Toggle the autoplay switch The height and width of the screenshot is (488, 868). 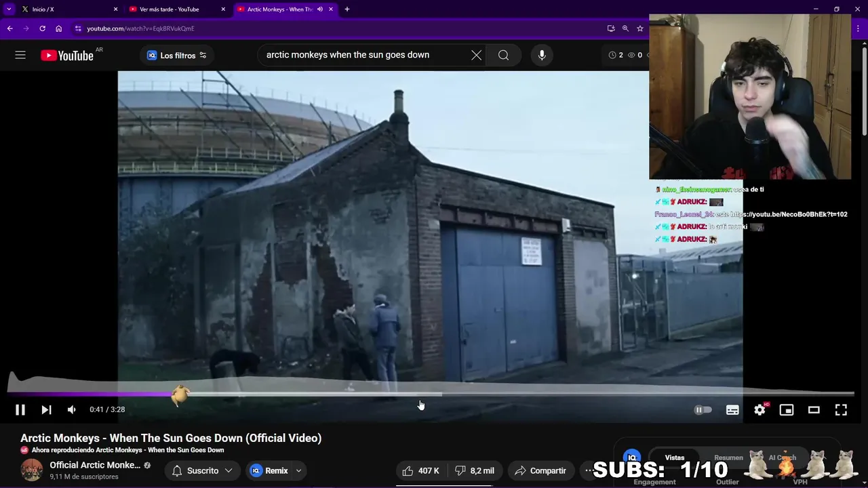703,409
